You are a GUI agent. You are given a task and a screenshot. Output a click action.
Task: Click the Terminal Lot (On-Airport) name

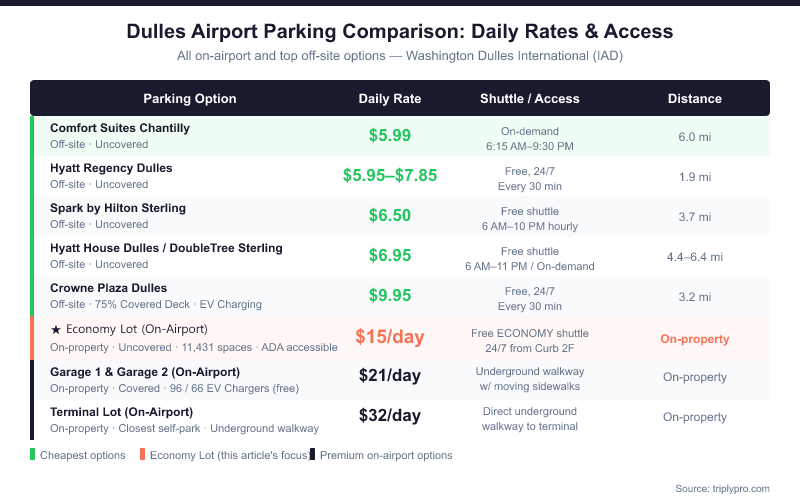(121, 411)
